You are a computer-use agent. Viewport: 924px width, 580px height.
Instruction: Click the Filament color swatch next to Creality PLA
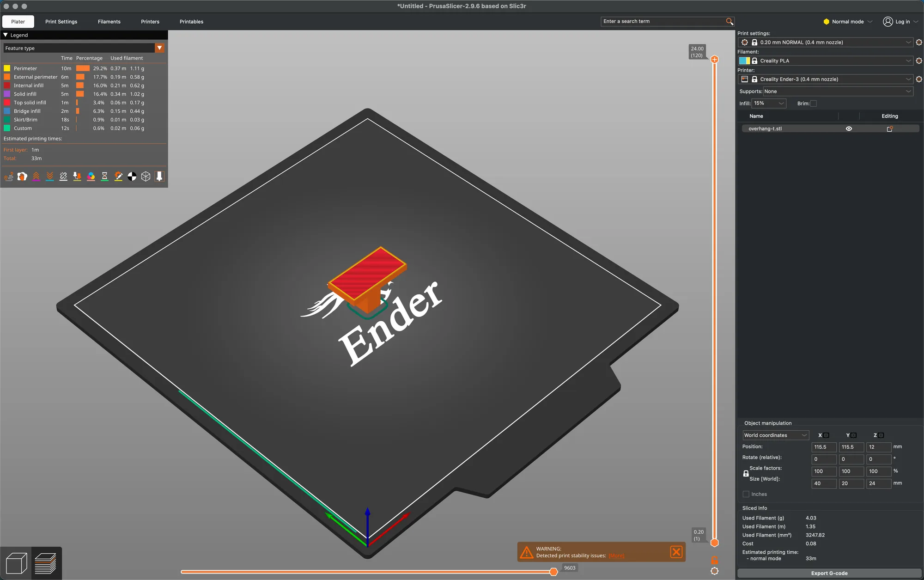[744, 61]
